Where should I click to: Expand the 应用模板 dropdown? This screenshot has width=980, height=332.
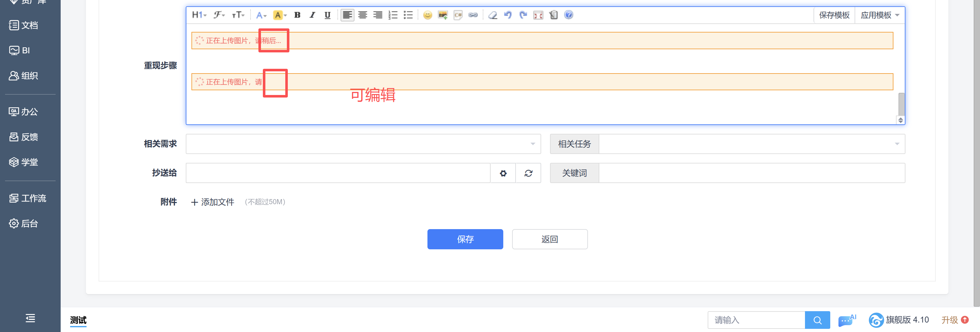click(880, 15)
